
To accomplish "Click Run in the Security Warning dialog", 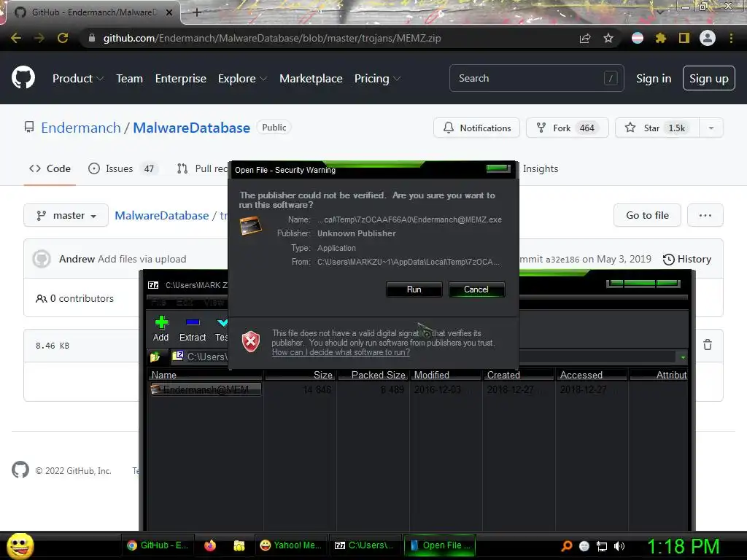I will point(414,289).
